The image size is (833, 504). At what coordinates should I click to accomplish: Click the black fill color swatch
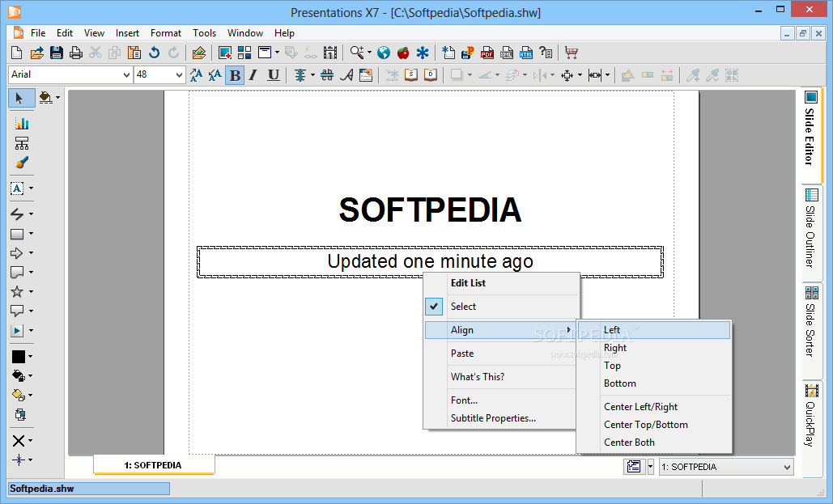(19, 357)
